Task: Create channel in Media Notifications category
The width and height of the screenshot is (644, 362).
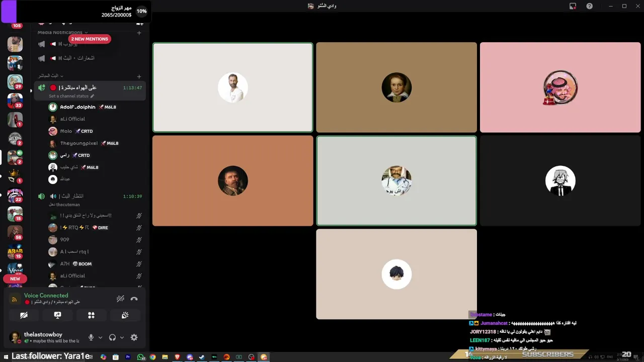Action: coord(139,33)
